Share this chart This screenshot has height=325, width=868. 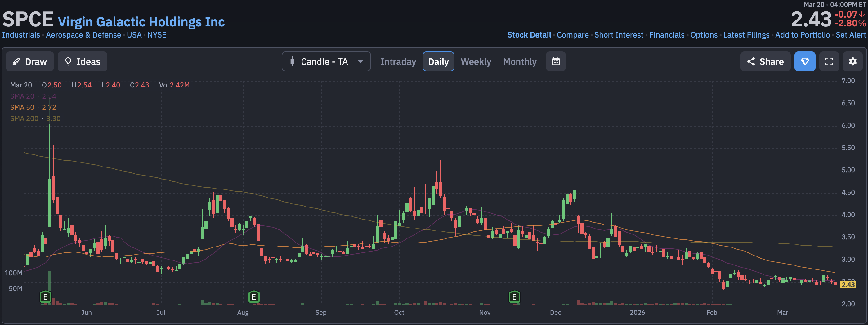[765, 62]
